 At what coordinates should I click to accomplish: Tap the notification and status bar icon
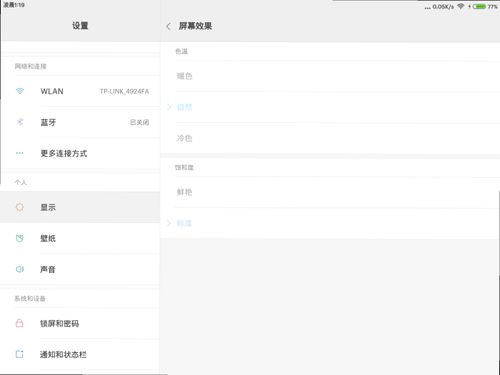(20, 354)
